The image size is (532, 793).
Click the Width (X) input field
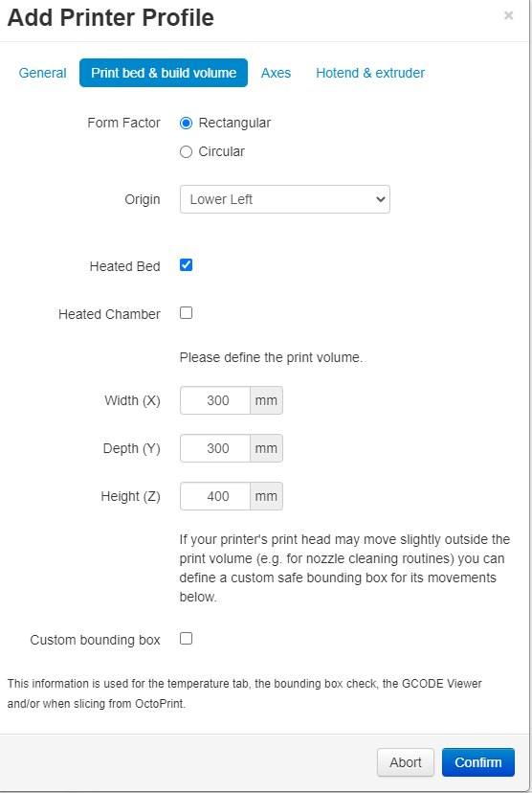coord(215,400)
